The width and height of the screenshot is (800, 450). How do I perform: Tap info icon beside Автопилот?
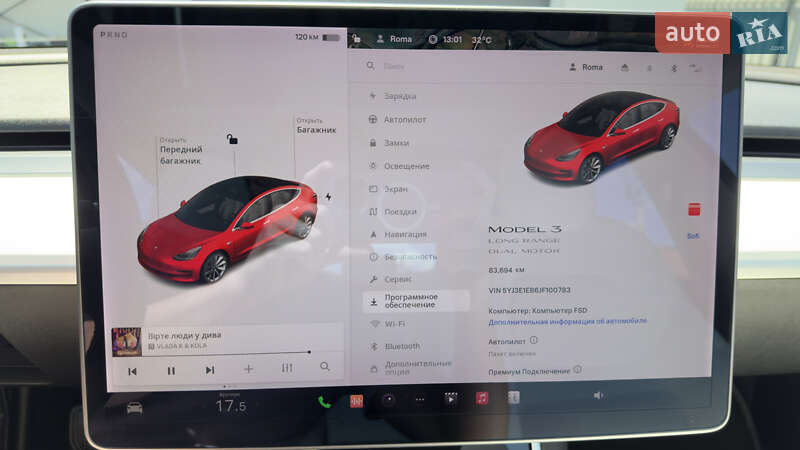(x=533, y=340)
